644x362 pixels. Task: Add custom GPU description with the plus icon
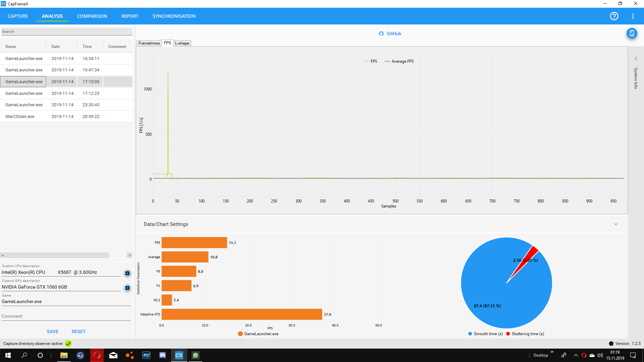coord(127,288)
